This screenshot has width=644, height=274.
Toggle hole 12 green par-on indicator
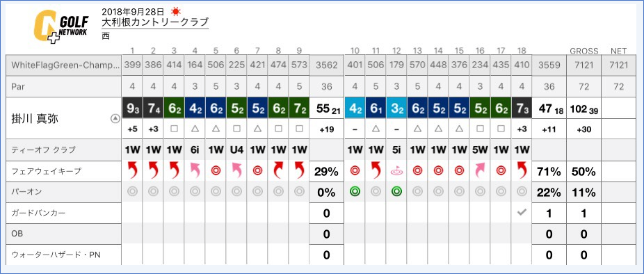[x=396, y=191]
